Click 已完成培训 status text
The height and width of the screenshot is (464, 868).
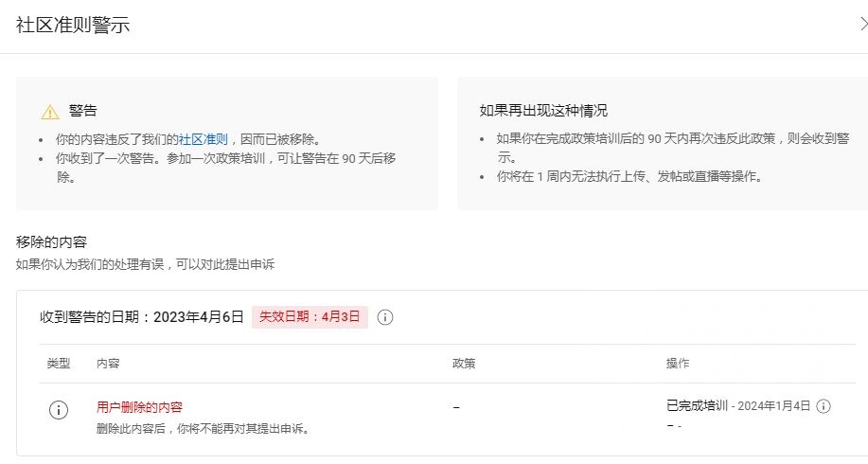click(697, 406)
